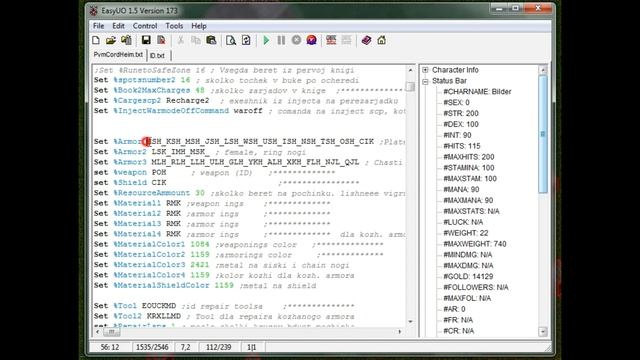The image size is (640, 360).
Task: Select the Character Info label
Action: (x=455, y=70)
